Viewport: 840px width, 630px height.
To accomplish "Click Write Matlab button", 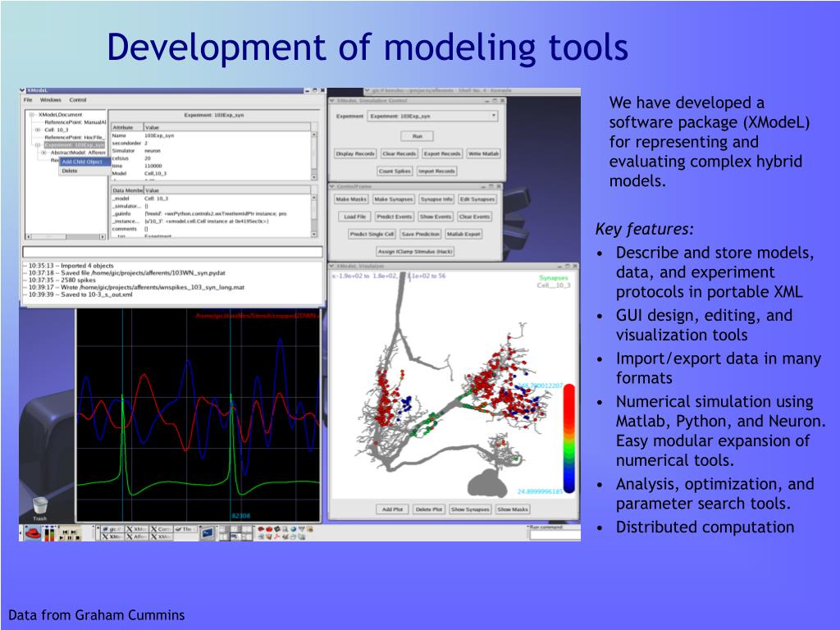I will [x=483, y=153].
